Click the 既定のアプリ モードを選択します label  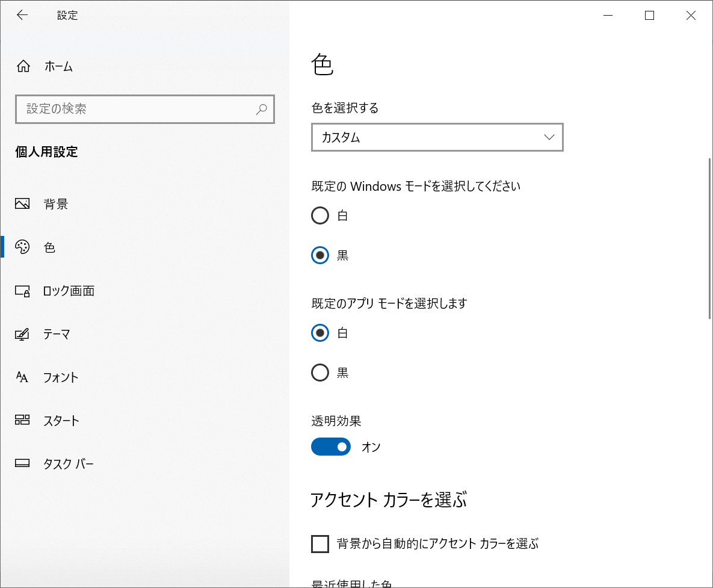point(390,303)
